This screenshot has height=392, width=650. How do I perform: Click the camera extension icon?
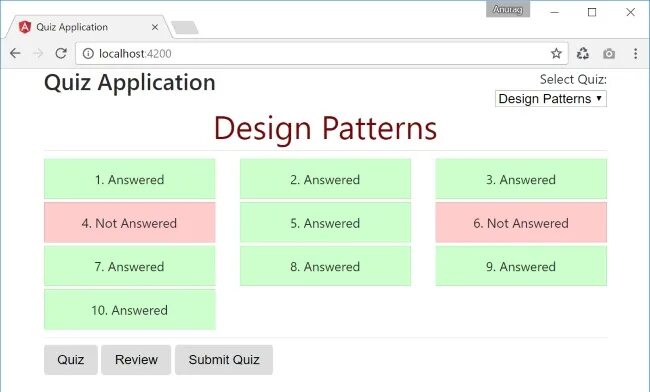(x=609, y=54)
